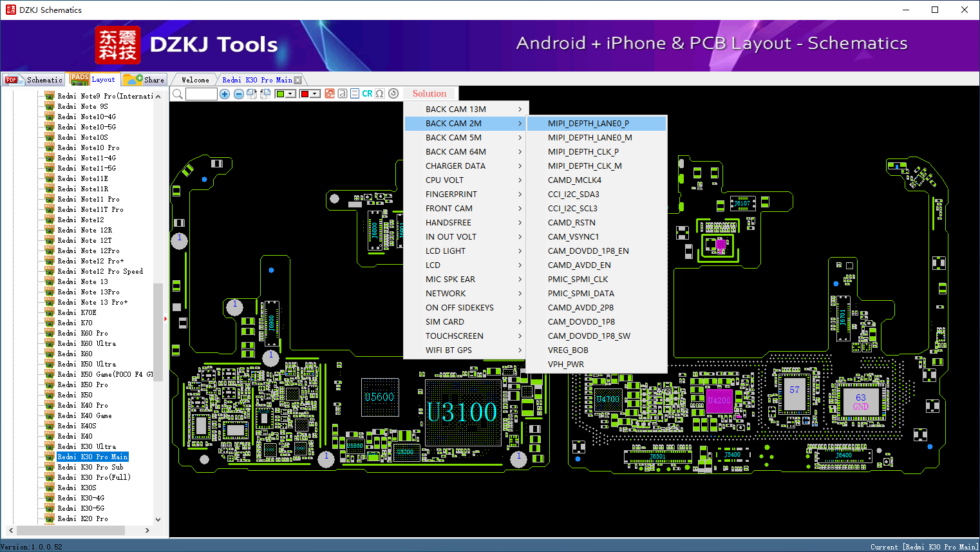Click PADS icon beside Redmi K30 Pro Sub

coord(50,467)
